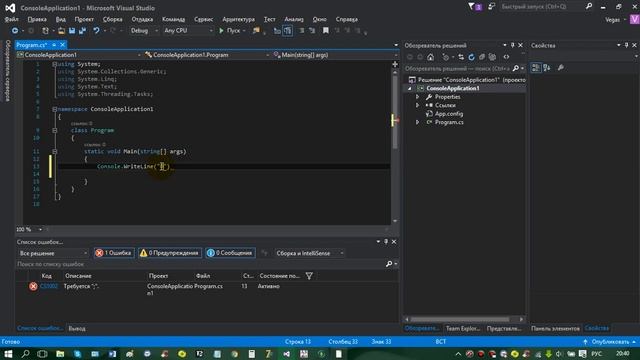
Task: Open the CS1002 error code link
Action: [49, 287]
